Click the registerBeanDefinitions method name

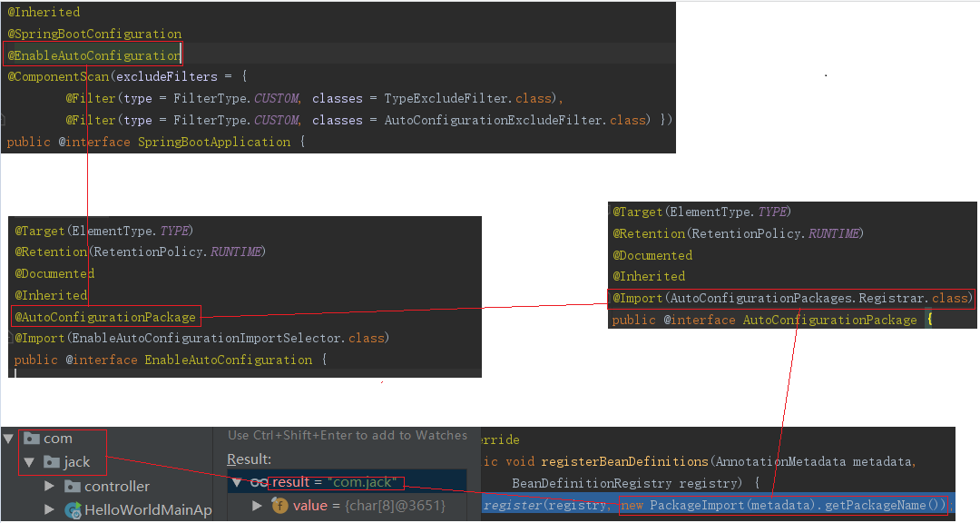[624, 461]
